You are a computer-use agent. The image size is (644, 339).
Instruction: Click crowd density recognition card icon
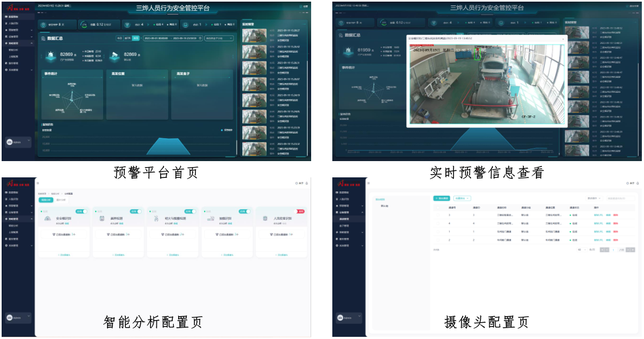point(266,218)
